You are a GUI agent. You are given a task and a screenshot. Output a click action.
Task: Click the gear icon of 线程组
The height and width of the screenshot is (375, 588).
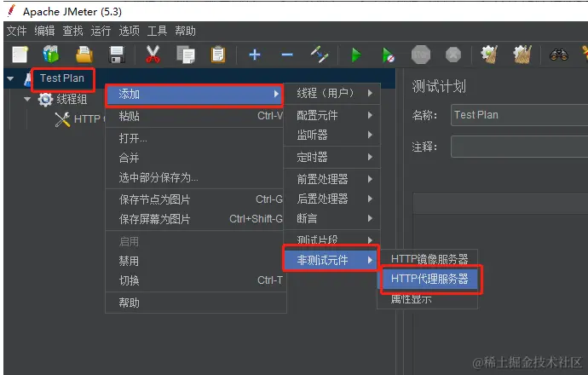tap(45, 100)
